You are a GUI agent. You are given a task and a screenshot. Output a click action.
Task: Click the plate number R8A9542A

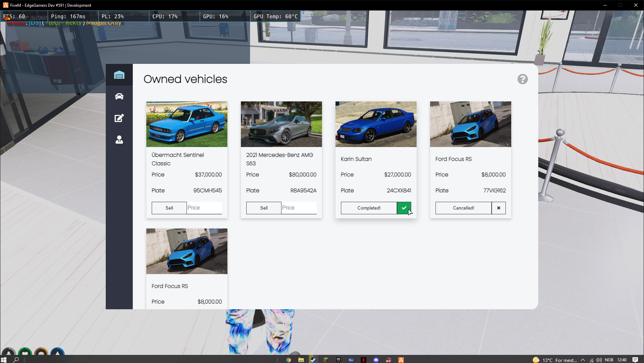pyautogui.click(x=303, y=190)
